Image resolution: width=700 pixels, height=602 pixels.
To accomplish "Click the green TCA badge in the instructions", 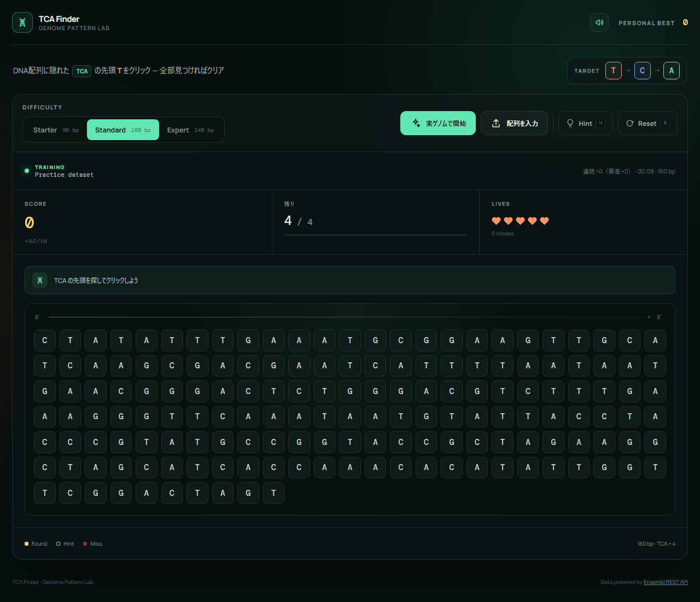I will pos(81,71).
